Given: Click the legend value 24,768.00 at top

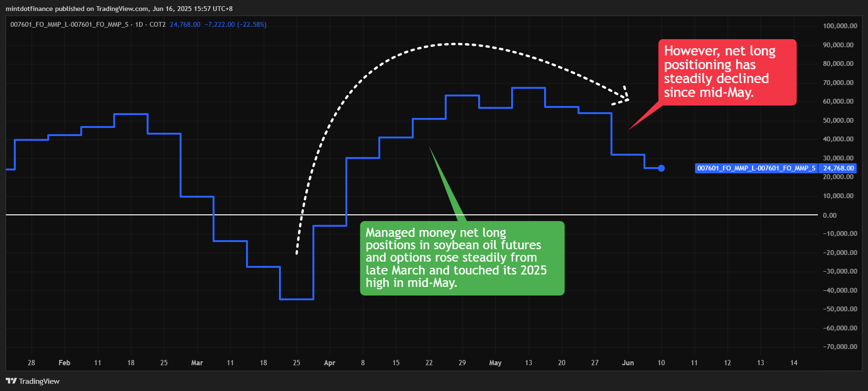Looking at the screenshot, I should [x=185, y=24].
